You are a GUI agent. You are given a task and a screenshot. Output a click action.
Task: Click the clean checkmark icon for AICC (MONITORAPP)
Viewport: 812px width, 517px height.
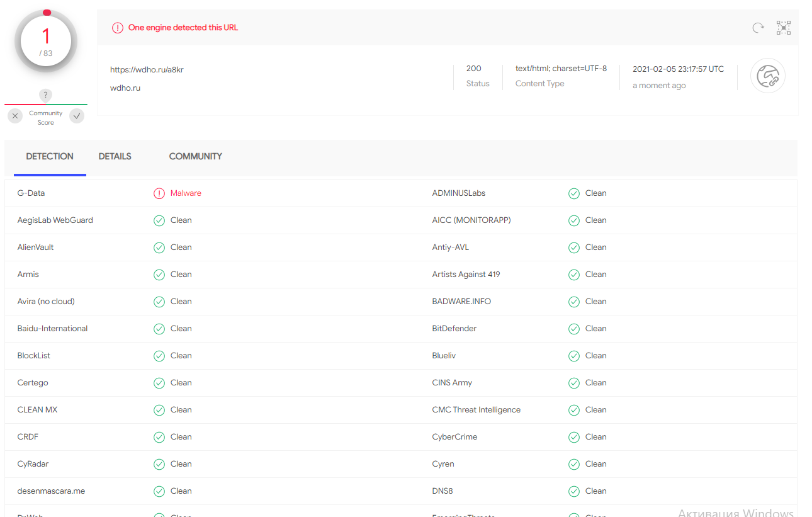click(x=574, y=220)
